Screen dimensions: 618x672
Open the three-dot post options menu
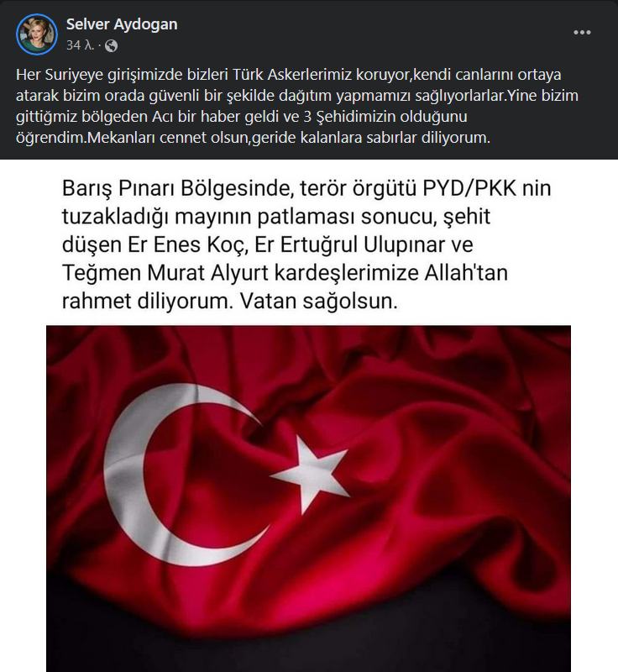pyautogui.click(x=582, y=33)
